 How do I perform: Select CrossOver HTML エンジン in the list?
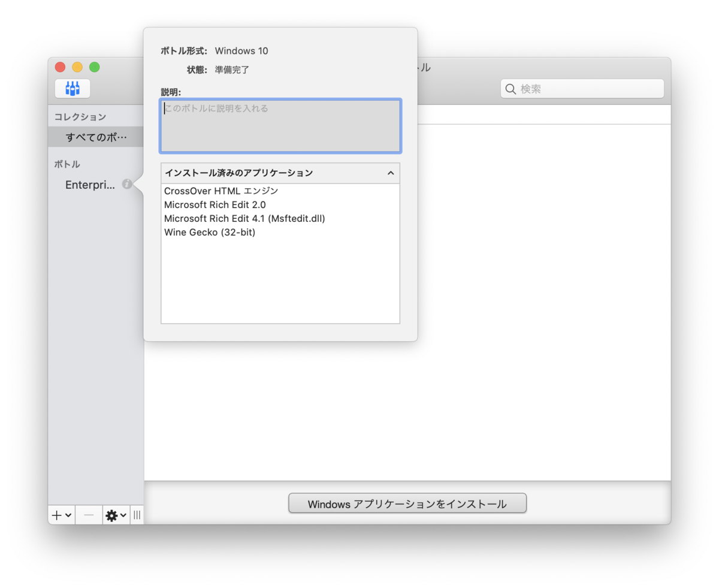pyautogui.click(x=280, y=191)
